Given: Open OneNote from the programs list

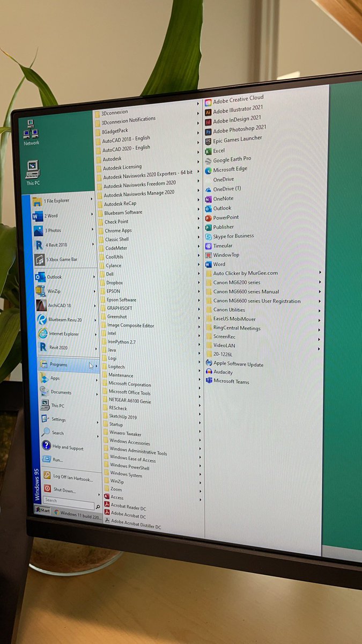Looking at the screenshot, I should pos(219,199).
